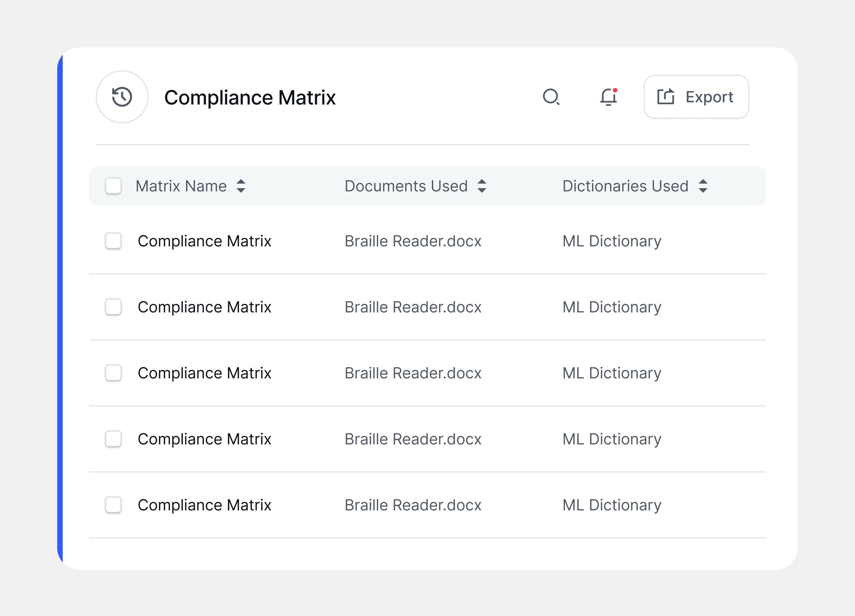Check the first row's checkbox
855x616 pixels.
coord(113,241)
